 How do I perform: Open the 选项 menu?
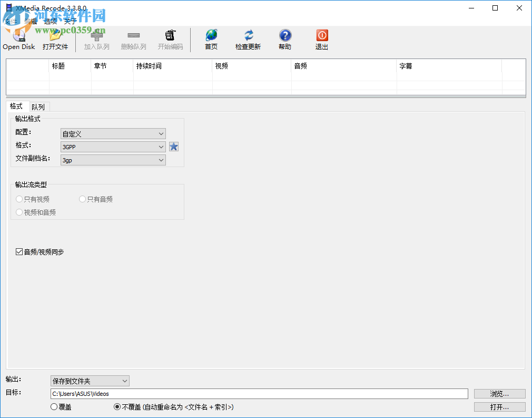(x=50, y=22)
